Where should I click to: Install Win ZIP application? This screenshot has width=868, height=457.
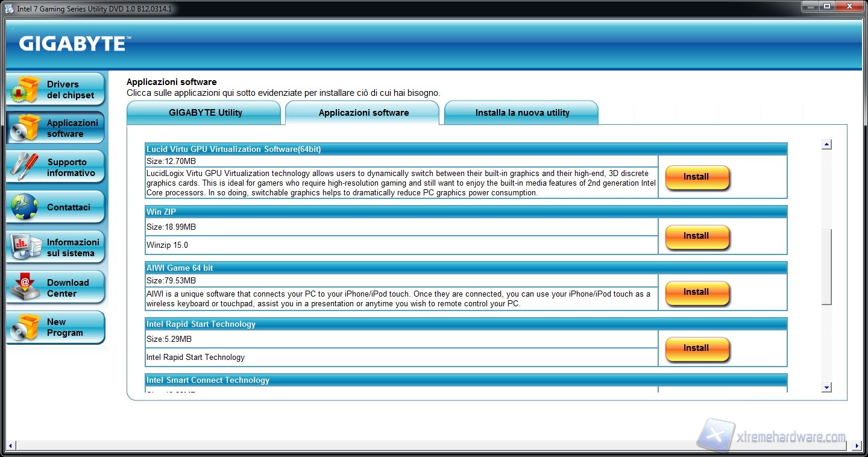click(697, 236)
